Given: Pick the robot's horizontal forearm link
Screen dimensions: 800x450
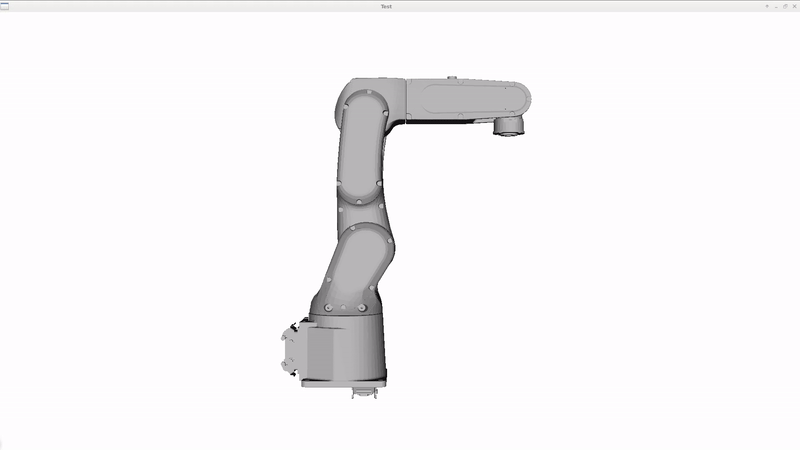Looking at the screenshot, I should [468, 99].
